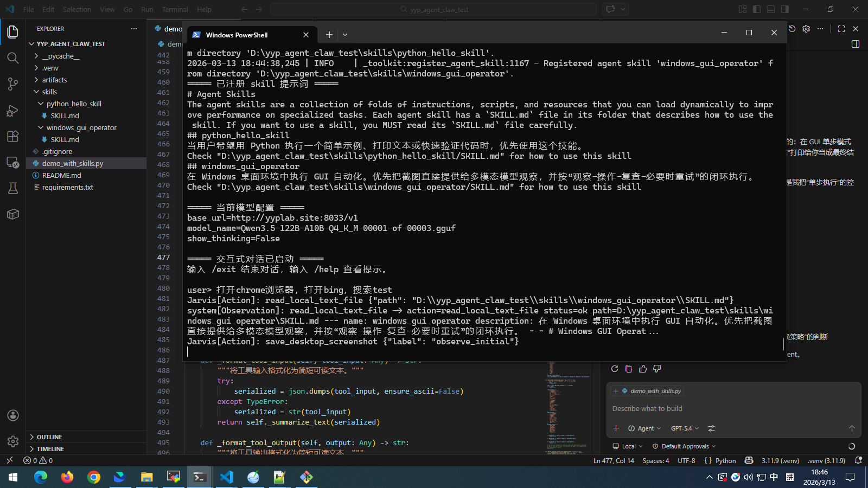Open the chat dropdown arrow in the title bar
This screenshot has width=868, height=488.
coord(623,9)
